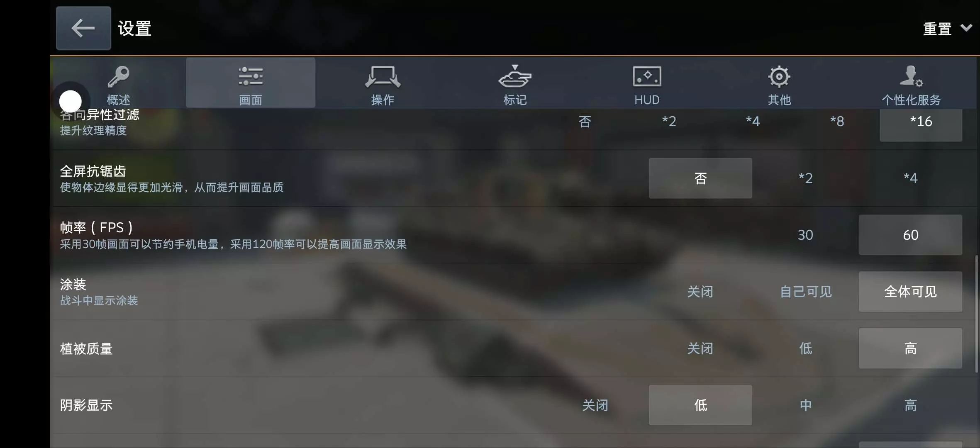Select 30 for 帧率 FPS
The image size is (980, 448).
[x=805, y=235]
